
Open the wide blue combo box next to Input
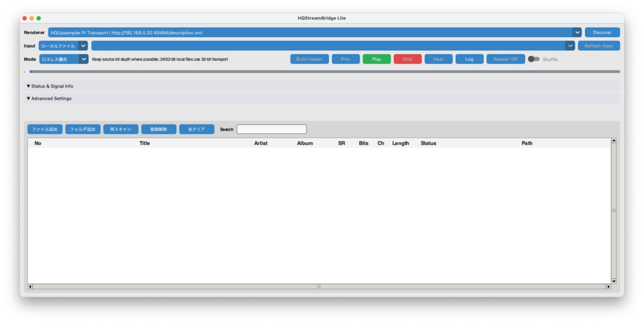[x=333, y=46]
